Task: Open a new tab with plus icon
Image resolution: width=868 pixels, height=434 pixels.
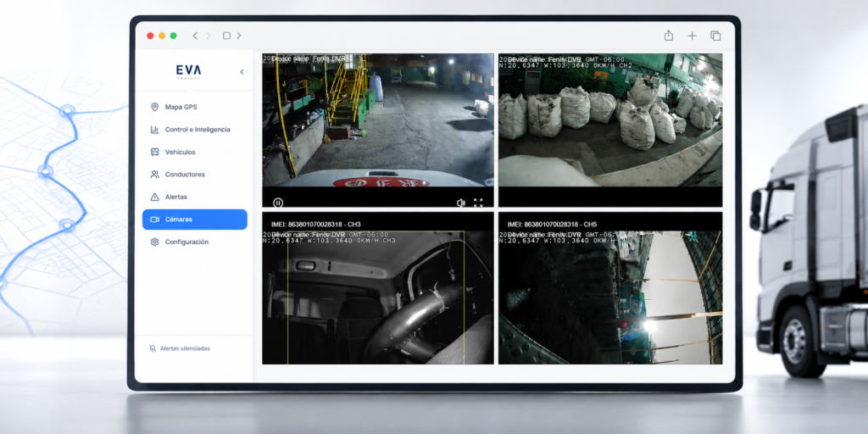Action: click(692, 36)
